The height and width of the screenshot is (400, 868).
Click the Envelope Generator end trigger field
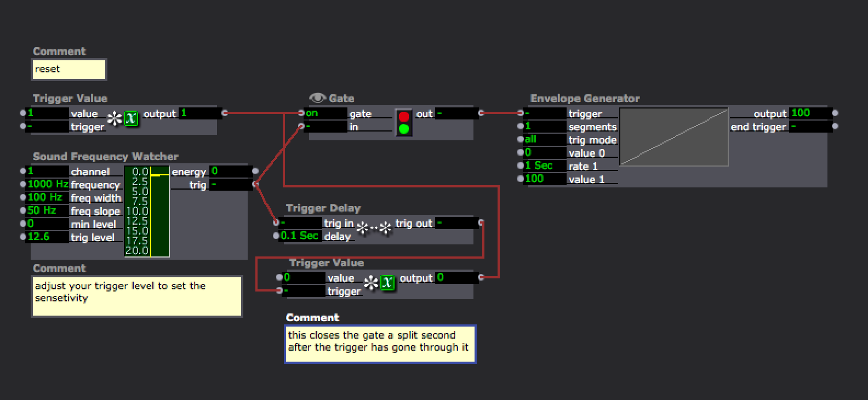tap(810, 127)
